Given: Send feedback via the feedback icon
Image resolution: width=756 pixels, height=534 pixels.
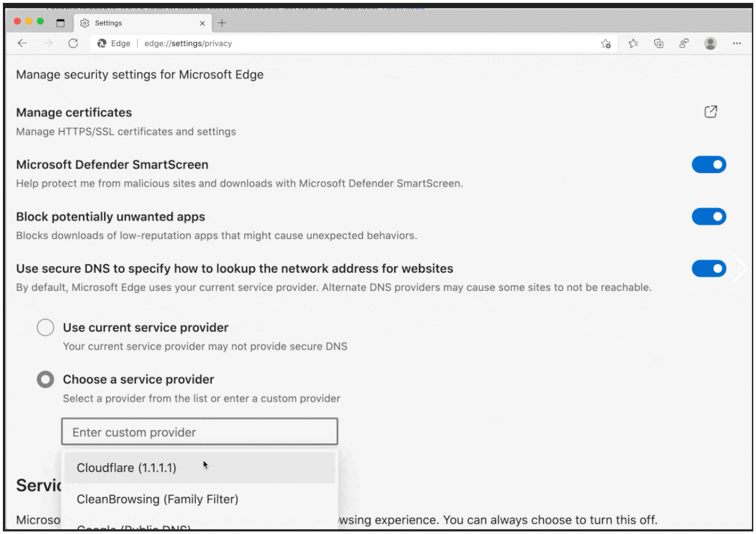Looking at the screenshot, I should [684, 43].
